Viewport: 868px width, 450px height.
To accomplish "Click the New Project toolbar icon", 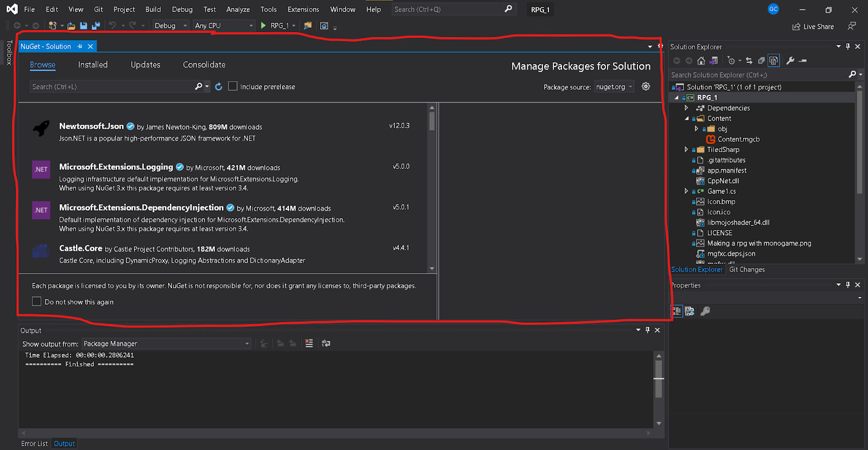I will (53, 26).
